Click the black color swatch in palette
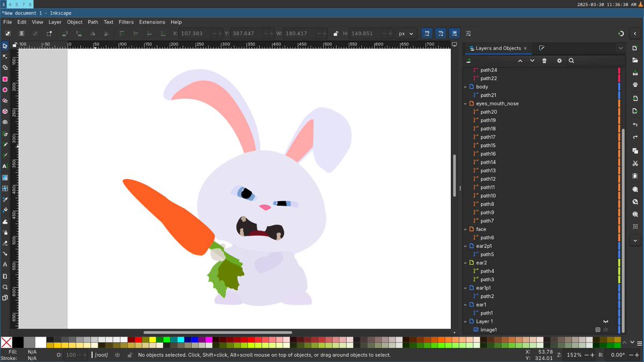644x362 pixels. pyautogui.click(x=18, y=342)
